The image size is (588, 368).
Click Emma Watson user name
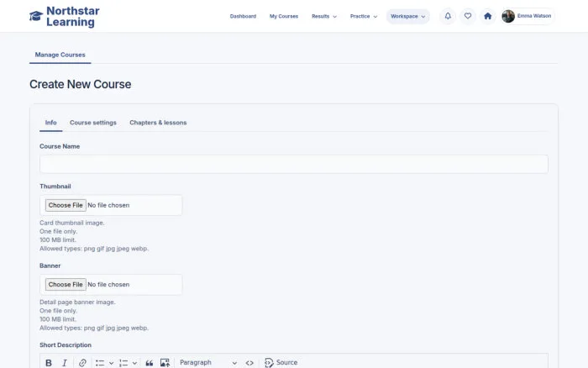pos(534,16)
